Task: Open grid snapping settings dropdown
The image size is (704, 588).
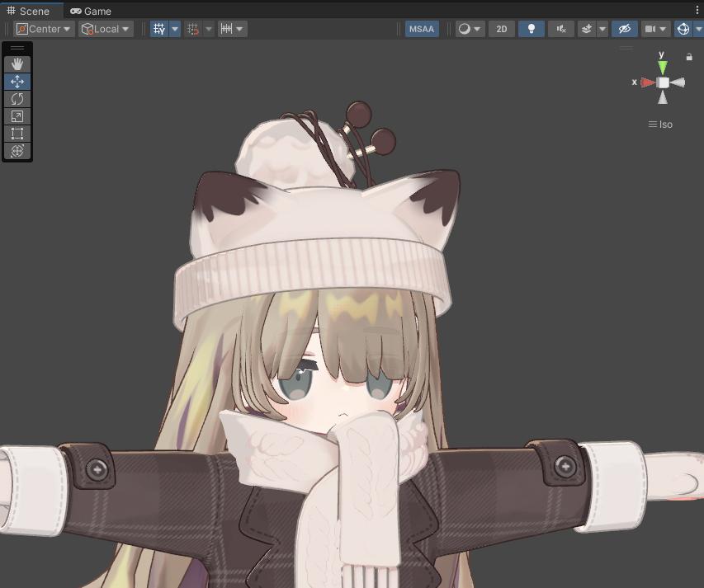Action: (209, 29)
